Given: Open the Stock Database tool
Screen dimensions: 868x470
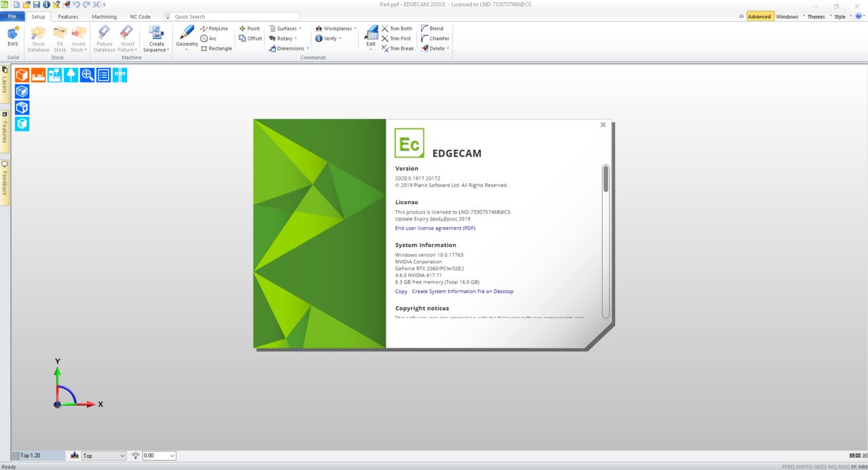Looking at the screenshot, I should (x=39, y=39).
